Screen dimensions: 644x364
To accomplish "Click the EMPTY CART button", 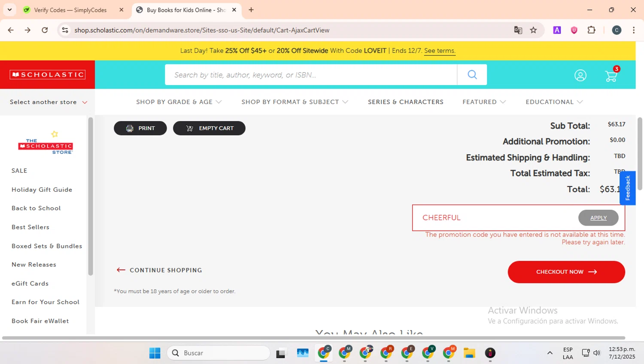I will tap(209, 128).
